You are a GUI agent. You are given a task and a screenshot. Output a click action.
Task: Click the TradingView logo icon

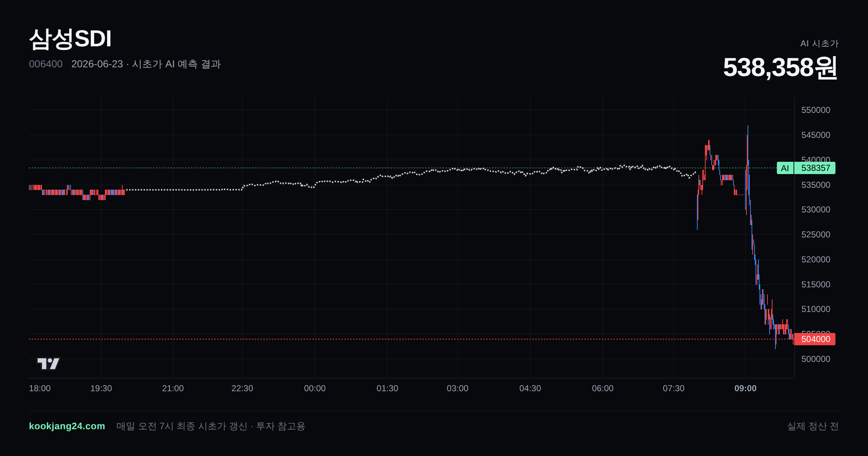(48, 363)
